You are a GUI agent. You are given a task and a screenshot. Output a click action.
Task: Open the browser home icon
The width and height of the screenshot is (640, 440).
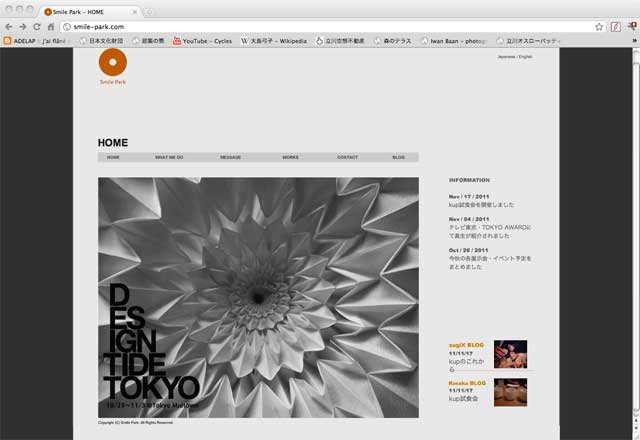51,27
